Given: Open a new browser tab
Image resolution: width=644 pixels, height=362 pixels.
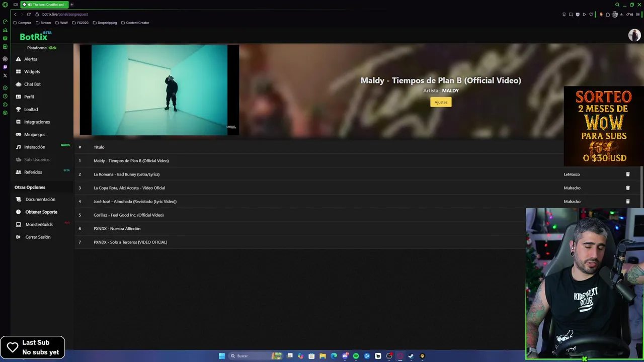Looking at the screenshot, I should (71, 5).
